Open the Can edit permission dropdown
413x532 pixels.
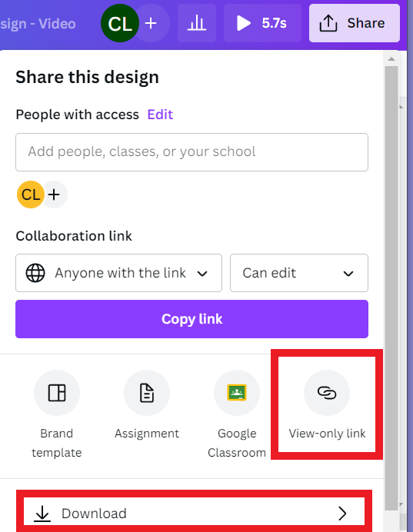[299, 273]
